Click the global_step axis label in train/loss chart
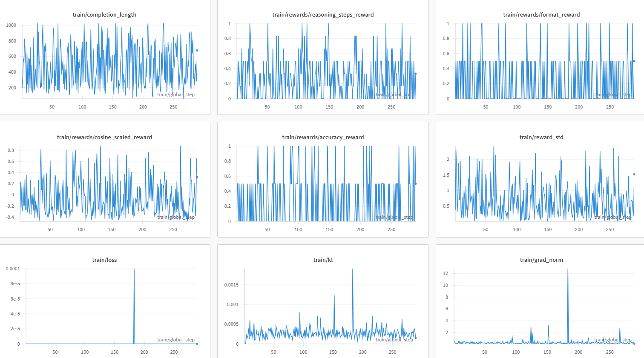The image size is (644, 358). pos(176,340)
